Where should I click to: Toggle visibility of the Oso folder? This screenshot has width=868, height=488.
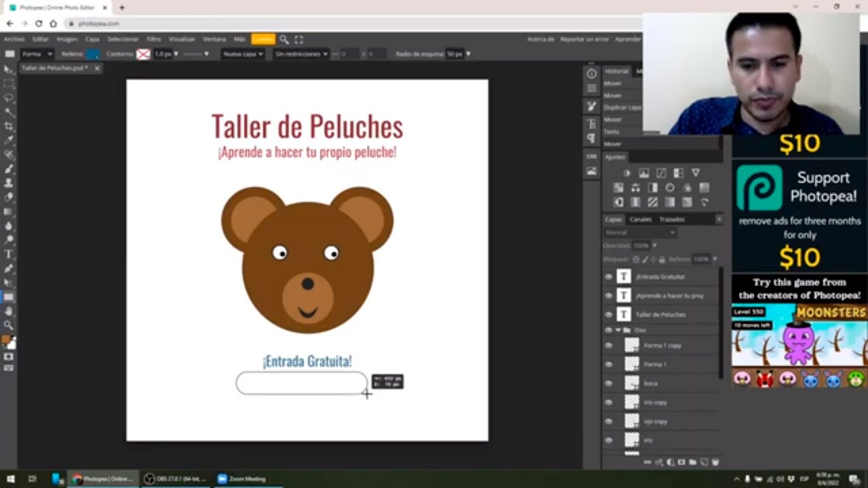[608, 330]
